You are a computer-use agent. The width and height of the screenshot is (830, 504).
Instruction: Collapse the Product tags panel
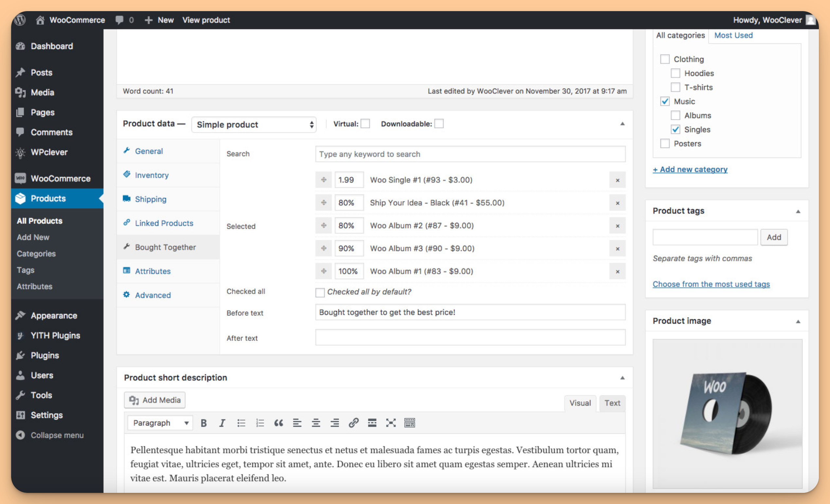[x=798, y=211]
